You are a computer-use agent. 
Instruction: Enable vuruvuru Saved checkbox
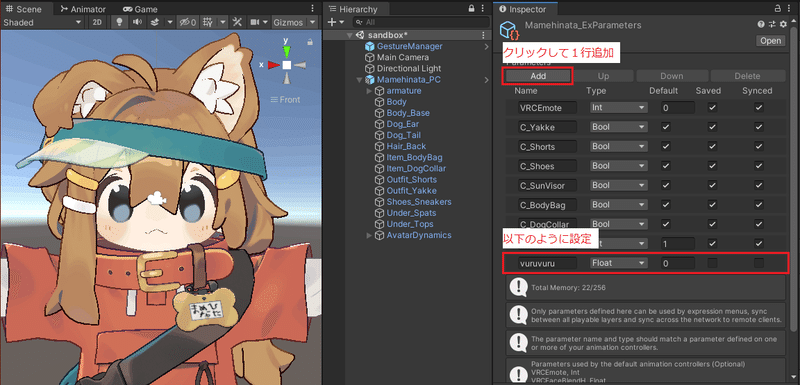click(713, 263)
